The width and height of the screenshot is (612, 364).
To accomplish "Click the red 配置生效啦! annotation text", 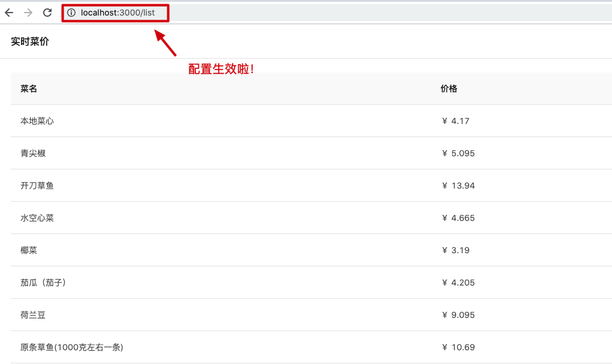I will (221, 69).
